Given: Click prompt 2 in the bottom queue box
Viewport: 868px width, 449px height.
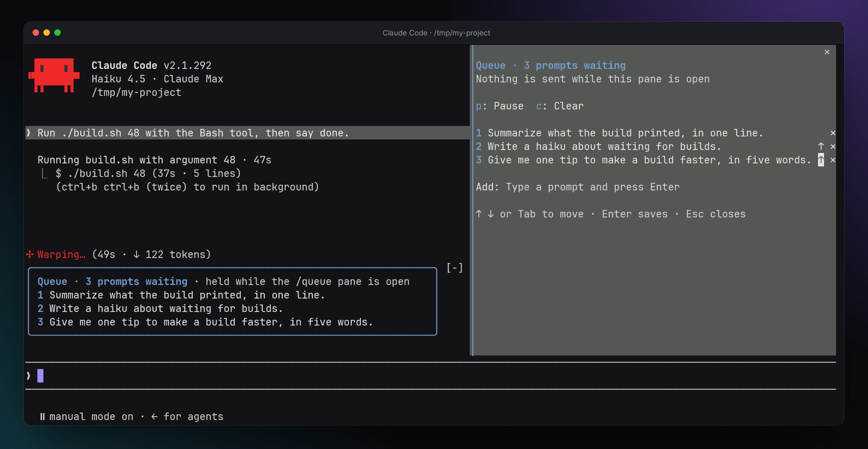Looking at the screenshot, I should click(x=160, y=308).
